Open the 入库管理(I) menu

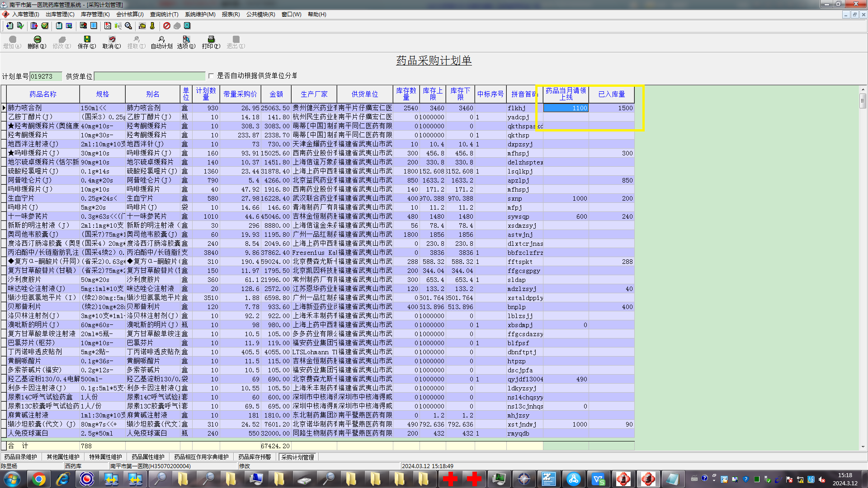click(25, 14)
